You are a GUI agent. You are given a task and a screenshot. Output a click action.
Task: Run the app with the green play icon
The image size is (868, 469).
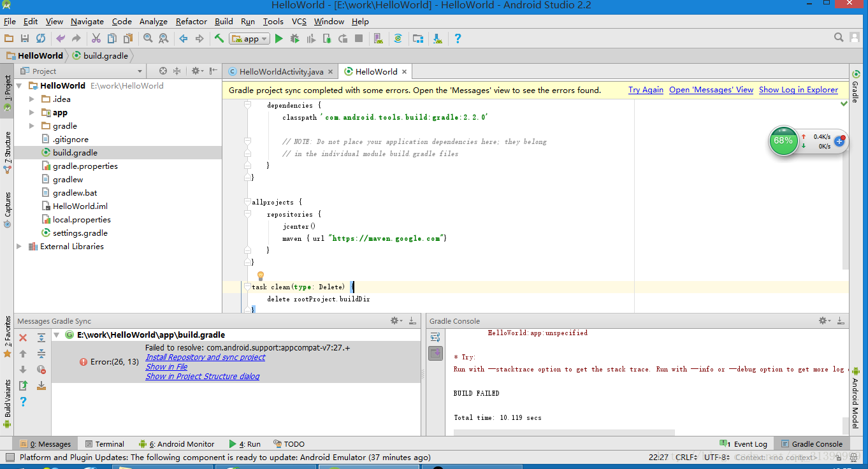click(x=278, y=38)
